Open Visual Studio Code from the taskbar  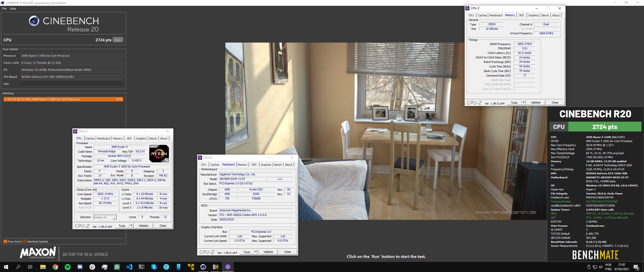click(129, 267)
